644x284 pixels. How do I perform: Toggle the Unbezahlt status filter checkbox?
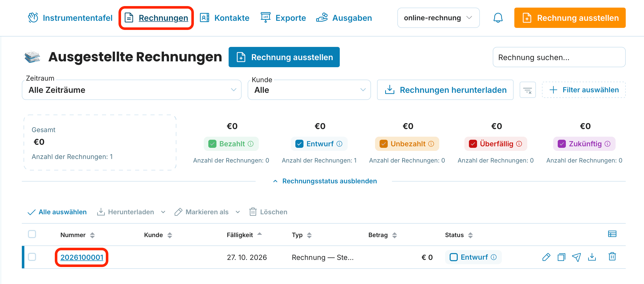coord(384,144)
